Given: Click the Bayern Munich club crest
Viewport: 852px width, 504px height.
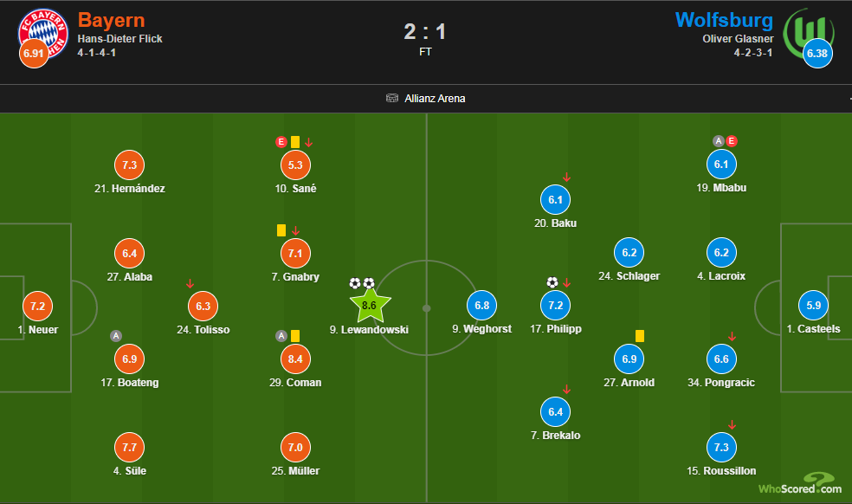Looking at the screenshot, I should (x=43, y=34).
